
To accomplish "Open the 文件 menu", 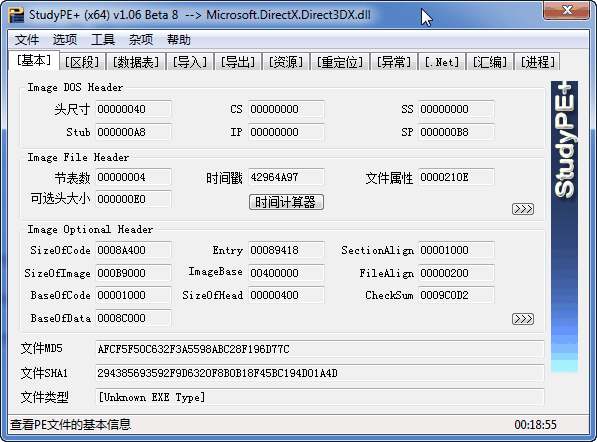I will (27, 40).
